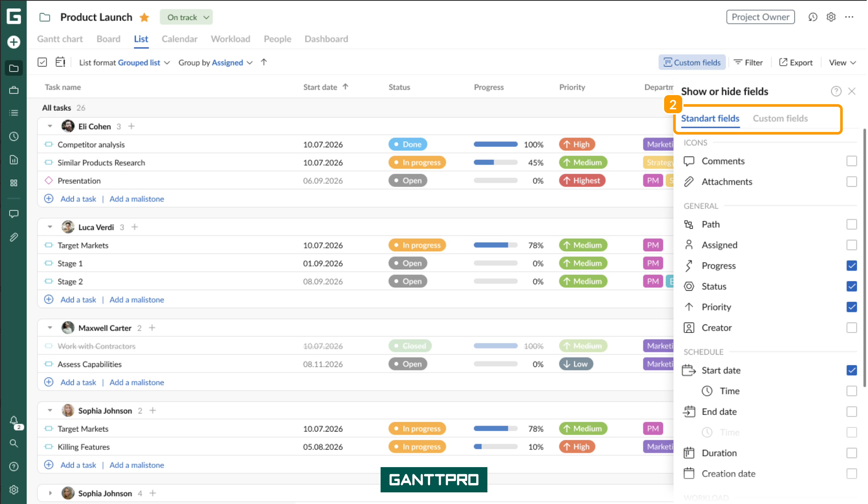Click Add a malistone under Luca Verdi
868x504 pixels.
coord(137,300)
